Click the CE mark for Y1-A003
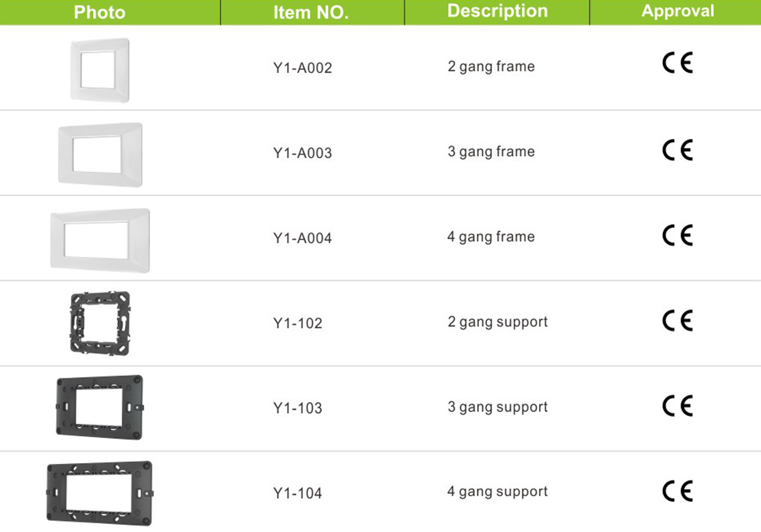This screenshot has height=532, width=761. [x=677, y=150]
